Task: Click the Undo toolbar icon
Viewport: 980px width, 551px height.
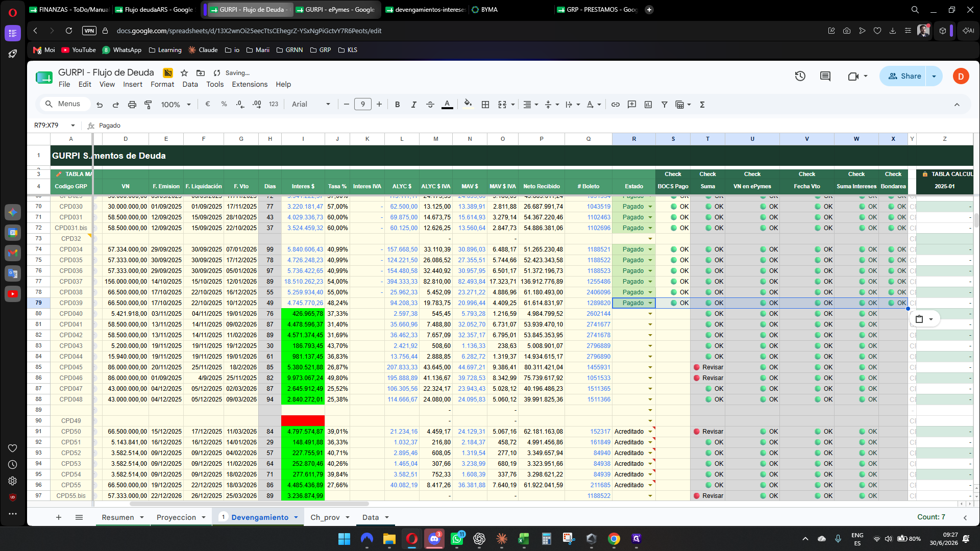Action: pyautogui.click(x=100, y=105)
